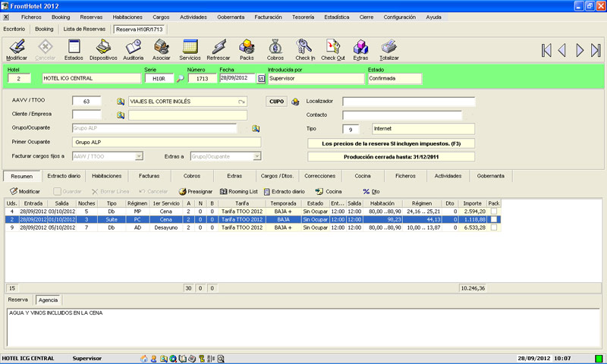
Task: Click the Packs icon
Action: (247, 47)
